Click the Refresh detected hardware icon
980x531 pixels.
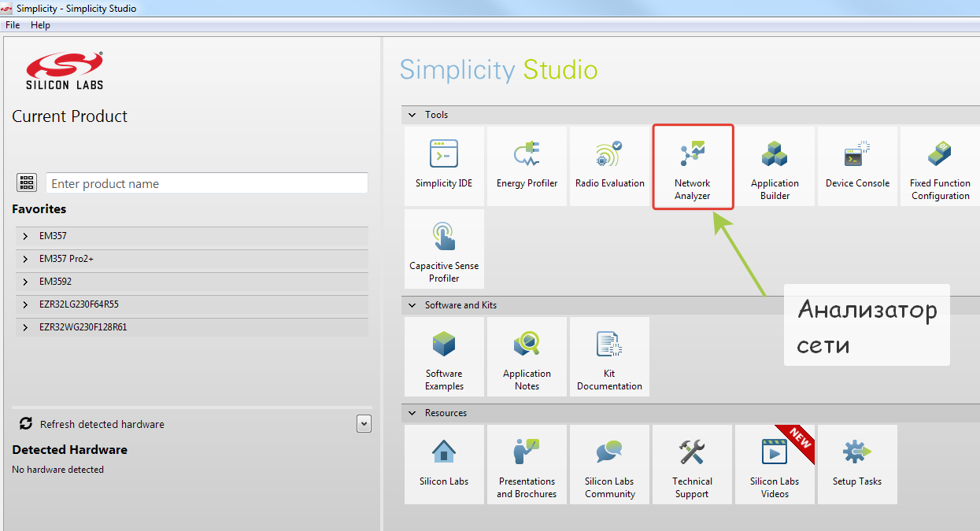click(26, 423)
